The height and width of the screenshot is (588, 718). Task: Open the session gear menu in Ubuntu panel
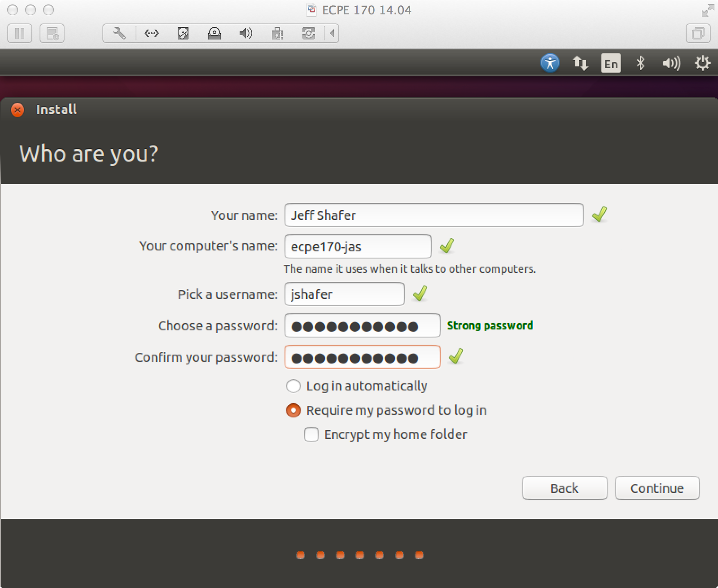coord(703,63)
